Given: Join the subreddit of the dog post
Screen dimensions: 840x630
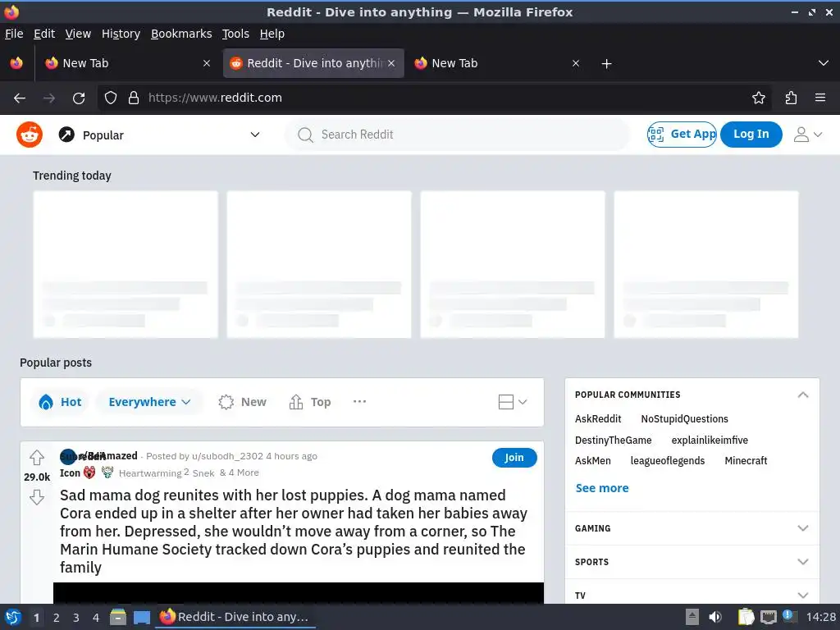Looking at the screenshot, I should coord(514,458).
